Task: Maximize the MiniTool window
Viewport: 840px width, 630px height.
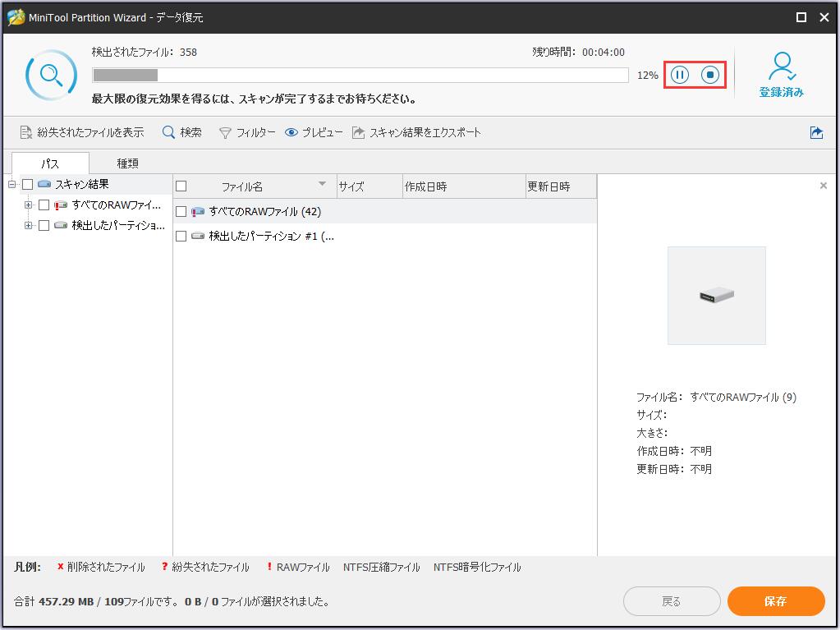Action: [x=801, y=17]
